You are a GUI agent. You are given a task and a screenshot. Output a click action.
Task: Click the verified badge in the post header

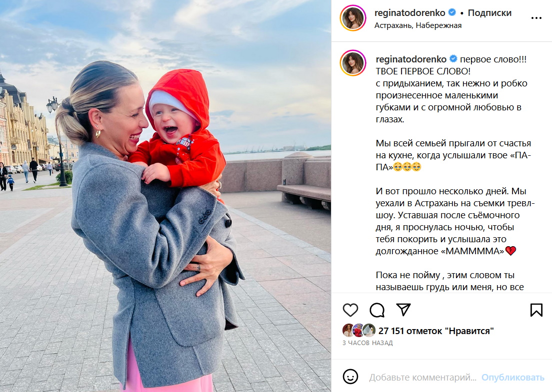[452, 12]
